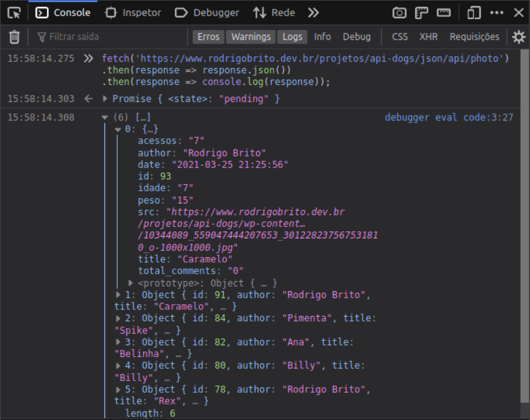Screen dimensions: 530x420
Task: Activate the element picker icon
Action: pyautogui.click(x=14, y=13)
